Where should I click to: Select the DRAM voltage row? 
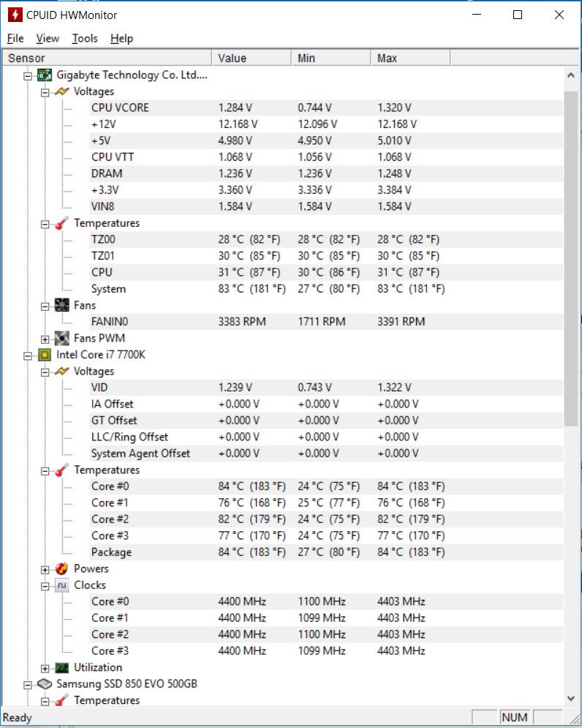point(326,173)
